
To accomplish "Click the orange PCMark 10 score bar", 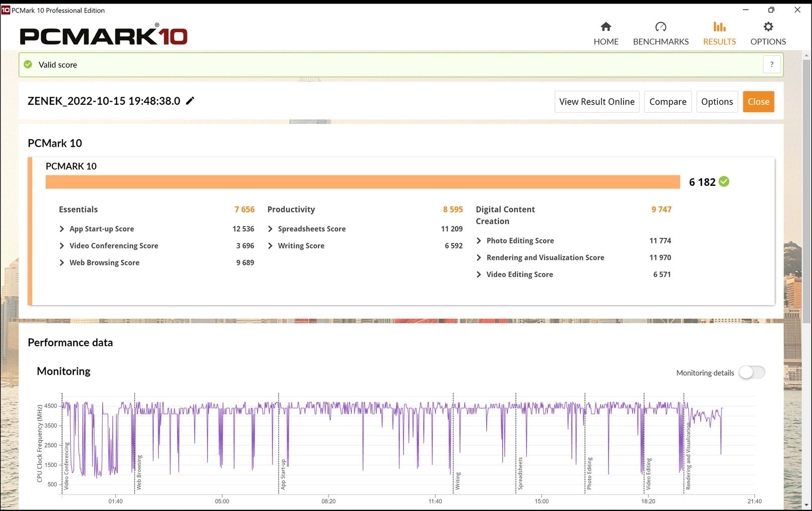I will (363, 182).
